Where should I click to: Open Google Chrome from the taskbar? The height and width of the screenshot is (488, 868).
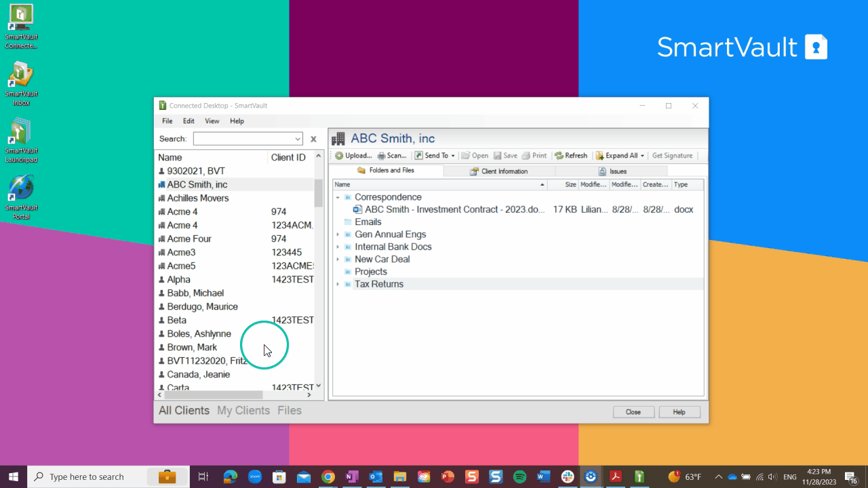[328, 477]
